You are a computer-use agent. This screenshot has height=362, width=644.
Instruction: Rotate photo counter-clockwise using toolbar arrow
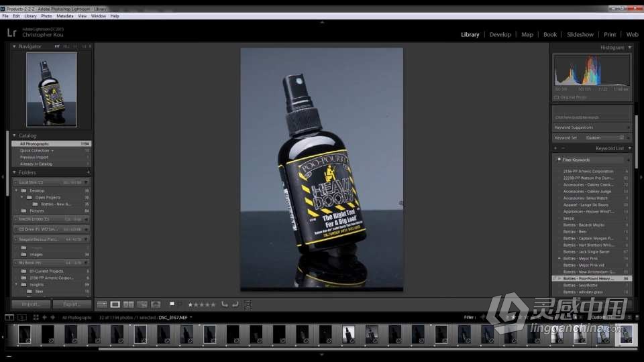click(225, 304)
